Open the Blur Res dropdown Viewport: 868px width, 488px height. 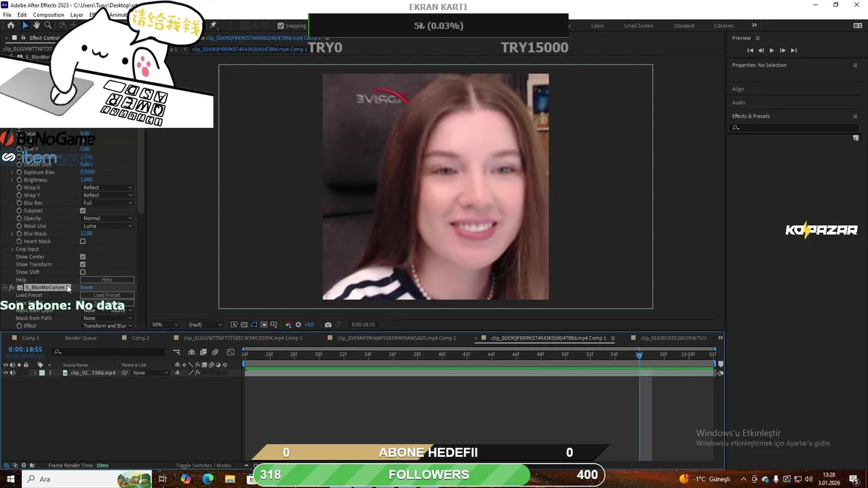tap(107, 203)
